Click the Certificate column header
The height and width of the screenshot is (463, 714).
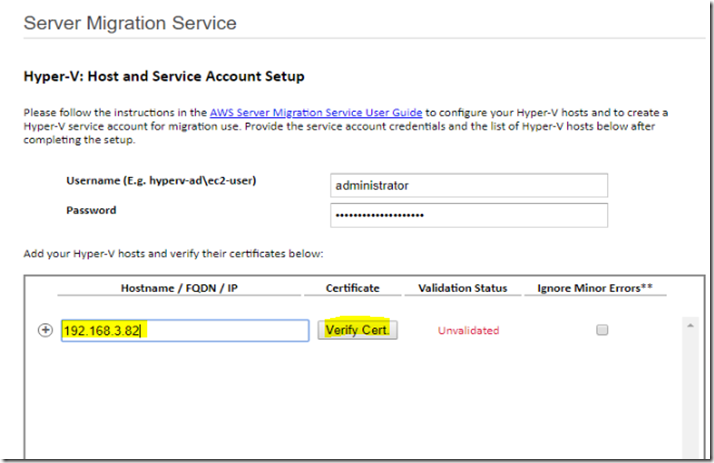pos(352,288)
